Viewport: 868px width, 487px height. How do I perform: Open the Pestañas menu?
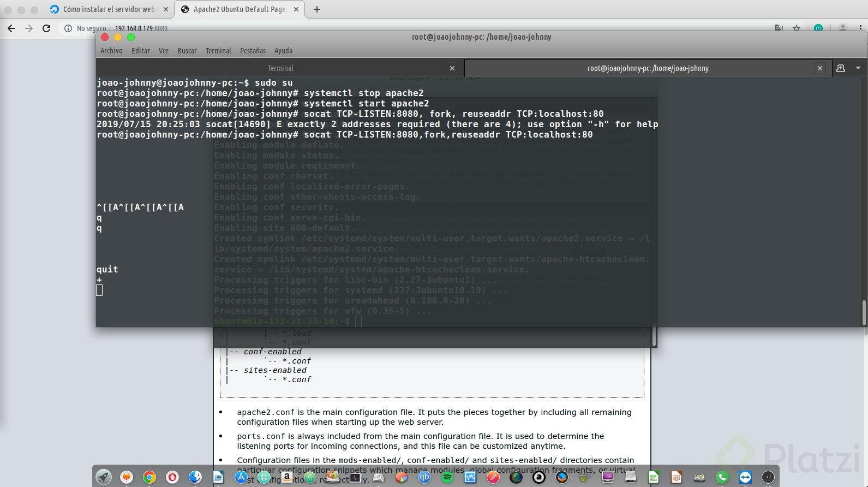[x=253, y=51]
